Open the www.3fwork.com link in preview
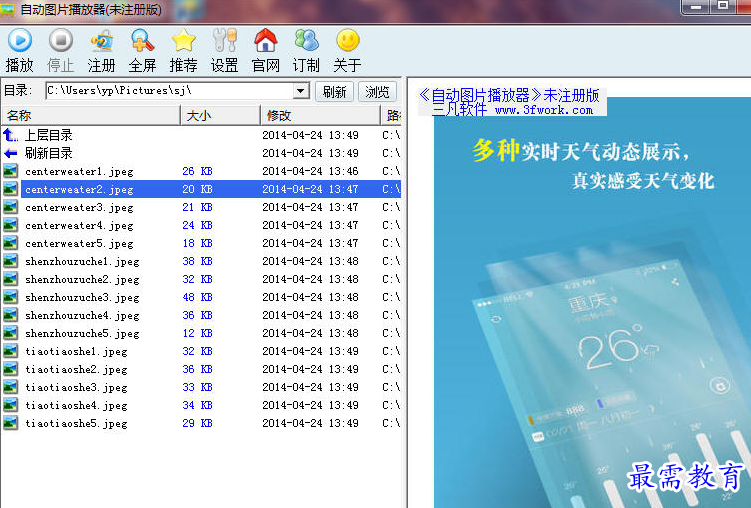 click(x=544, y=110)
